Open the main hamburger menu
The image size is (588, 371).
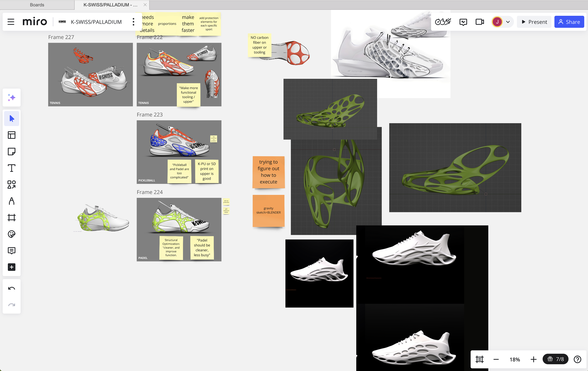(11, 22)
